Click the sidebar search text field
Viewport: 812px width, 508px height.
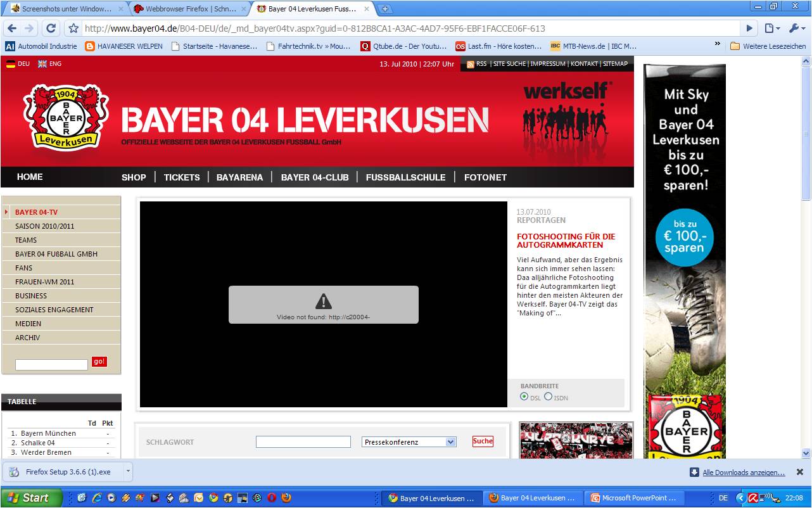(x=51, y=365)
